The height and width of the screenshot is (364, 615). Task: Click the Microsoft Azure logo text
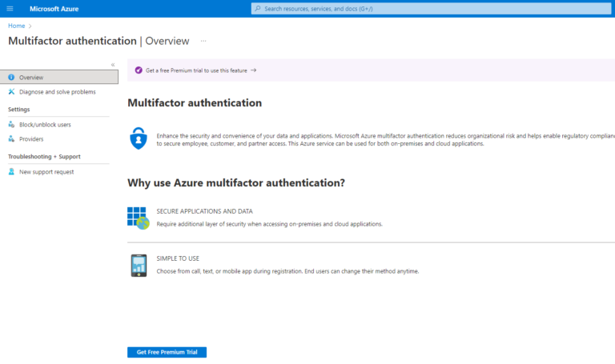pos(54,9)
